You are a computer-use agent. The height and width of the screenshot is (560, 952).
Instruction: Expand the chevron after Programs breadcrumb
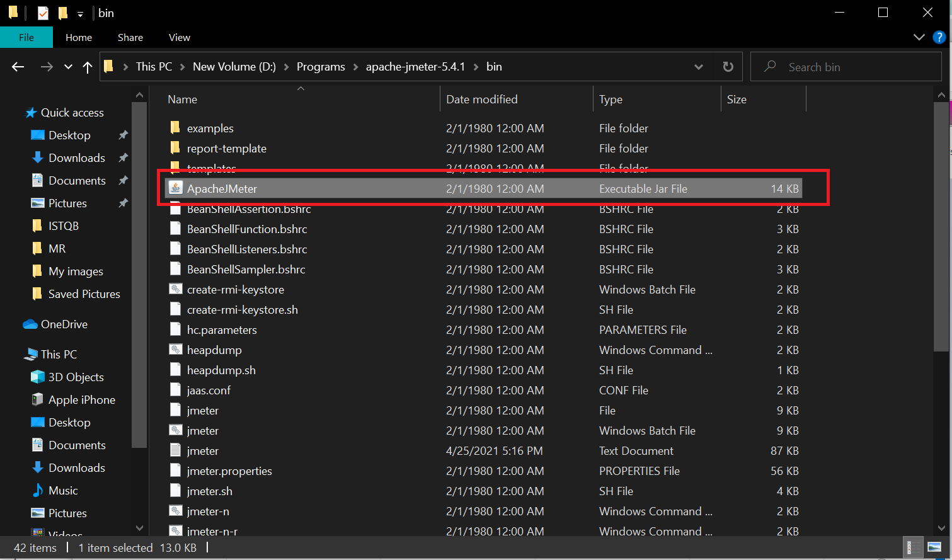point(356,67)
